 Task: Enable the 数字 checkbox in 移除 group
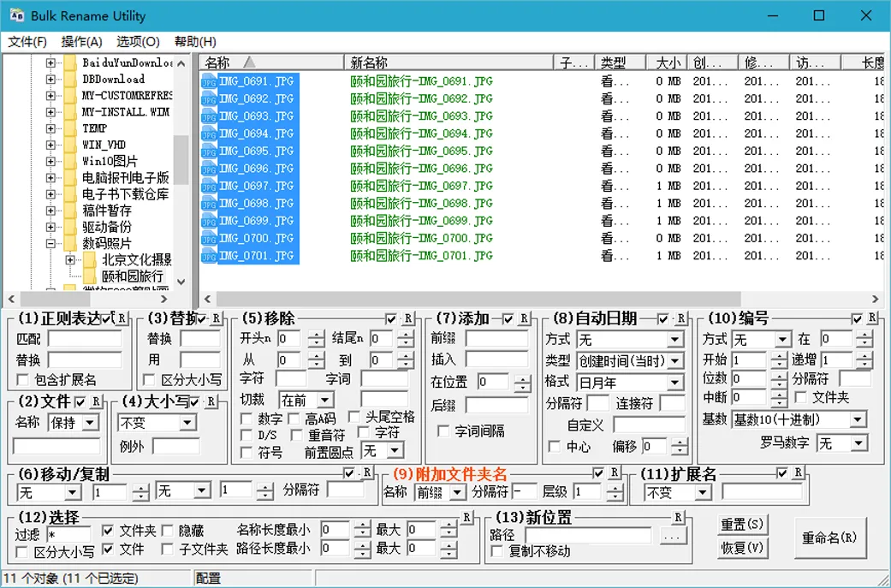pyautogui.click(x=246, y=419)
